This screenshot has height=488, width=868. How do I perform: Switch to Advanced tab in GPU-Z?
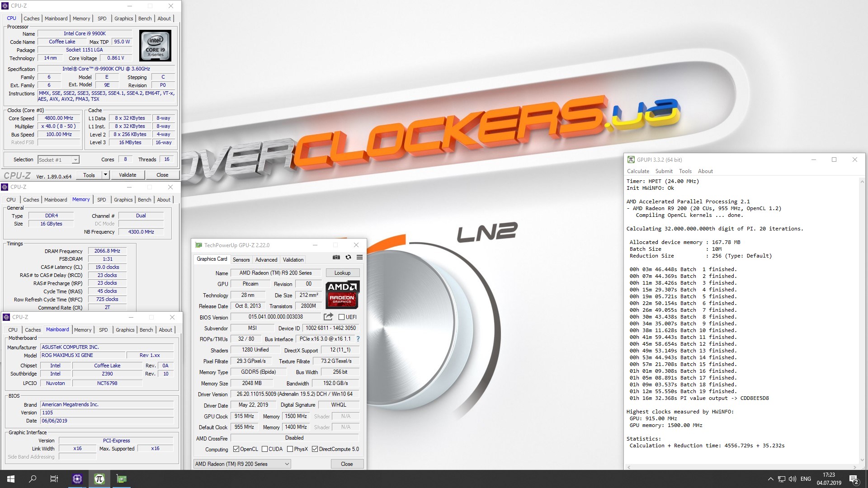coord(266,260)
